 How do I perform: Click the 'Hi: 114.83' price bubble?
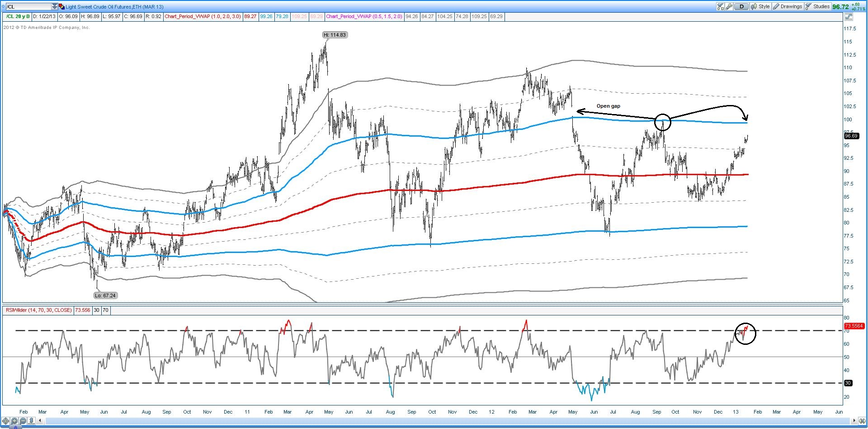coord(335,35)
